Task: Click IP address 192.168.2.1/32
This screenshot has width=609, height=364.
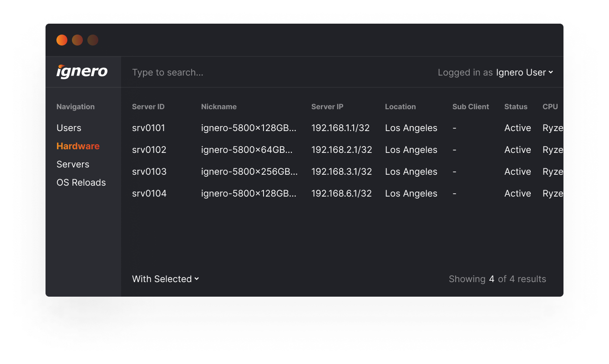Action: click(341, 150)
